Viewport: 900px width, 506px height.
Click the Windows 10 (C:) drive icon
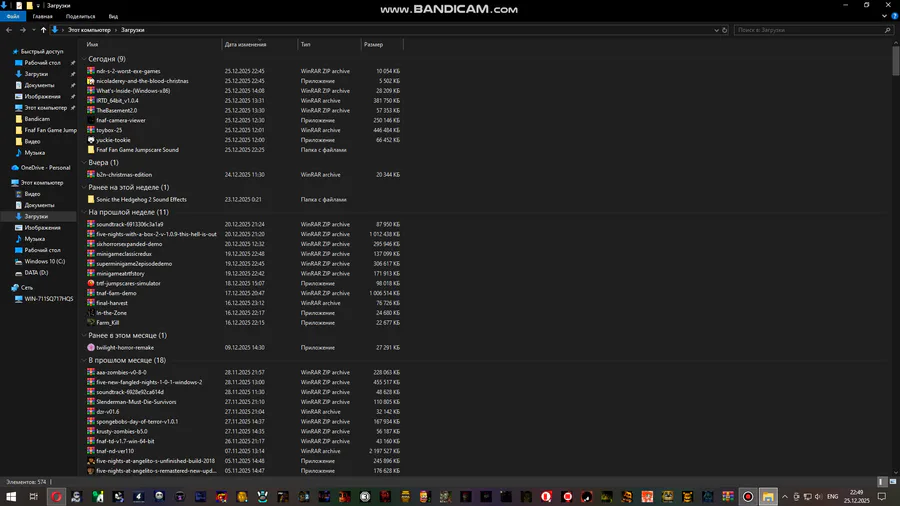[x=19, y=262]
